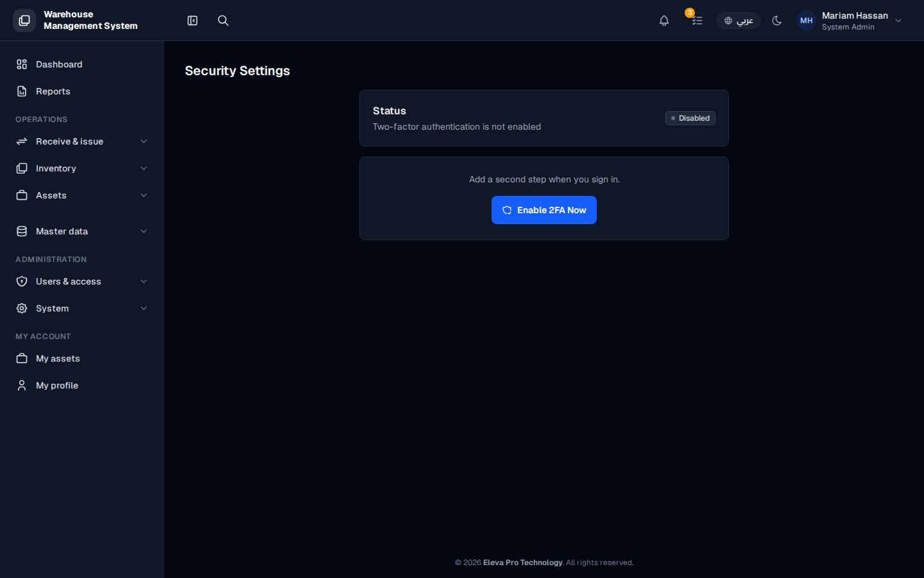Toggle dark mode moon icon
This screenshot has width=924, height=578.
click(777, 21)
